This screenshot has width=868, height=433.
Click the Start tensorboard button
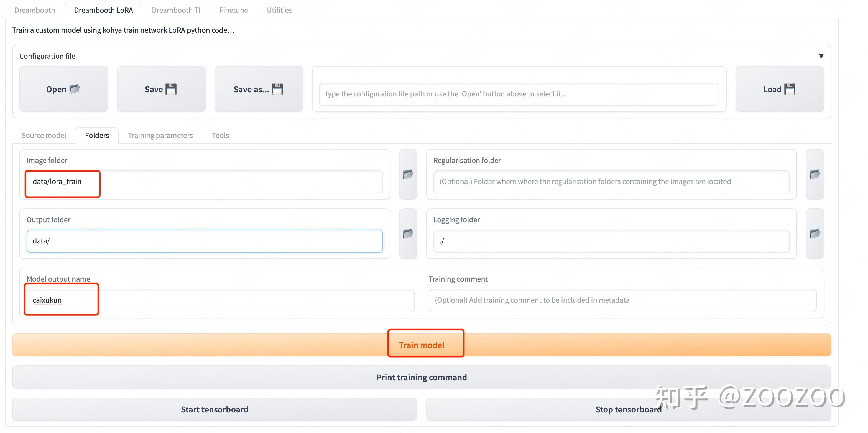(215, 409)
